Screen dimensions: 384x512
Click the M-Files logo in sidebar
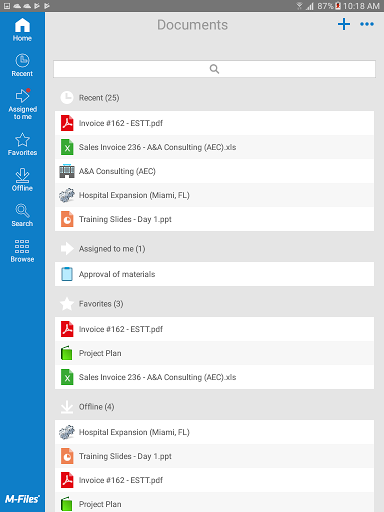pos(22,499)
